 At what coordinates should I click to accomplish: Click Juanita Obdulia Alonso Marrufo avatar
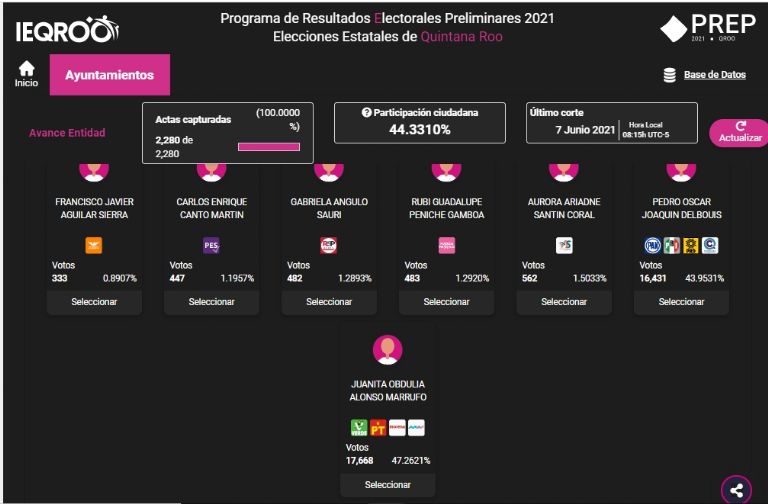[x=387, y=350]
